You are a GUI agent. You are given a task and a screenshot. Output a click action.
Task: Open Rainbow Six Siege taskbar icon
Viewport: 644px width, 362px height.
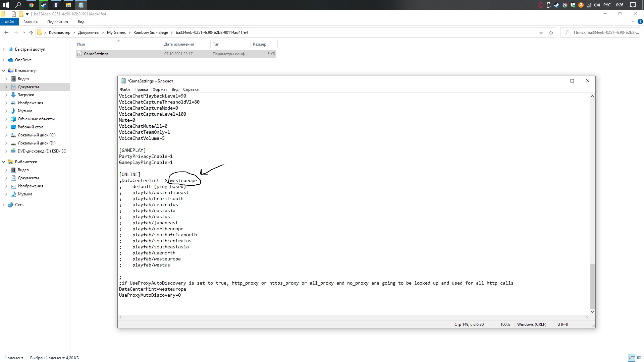(x=56, y=5)
